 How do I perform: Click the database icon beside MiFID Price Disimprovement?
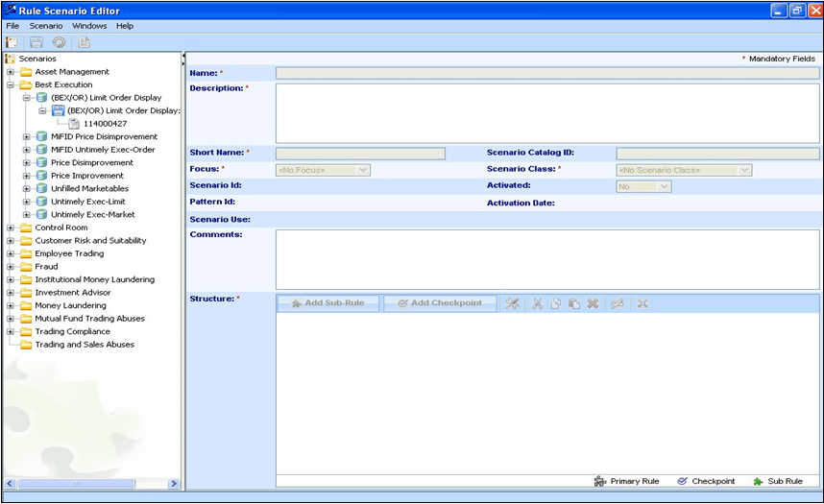(42, 136)
